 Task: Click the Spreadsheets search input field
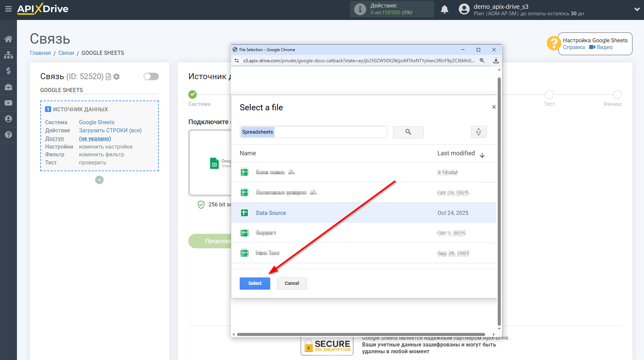(x=313, y=132)
